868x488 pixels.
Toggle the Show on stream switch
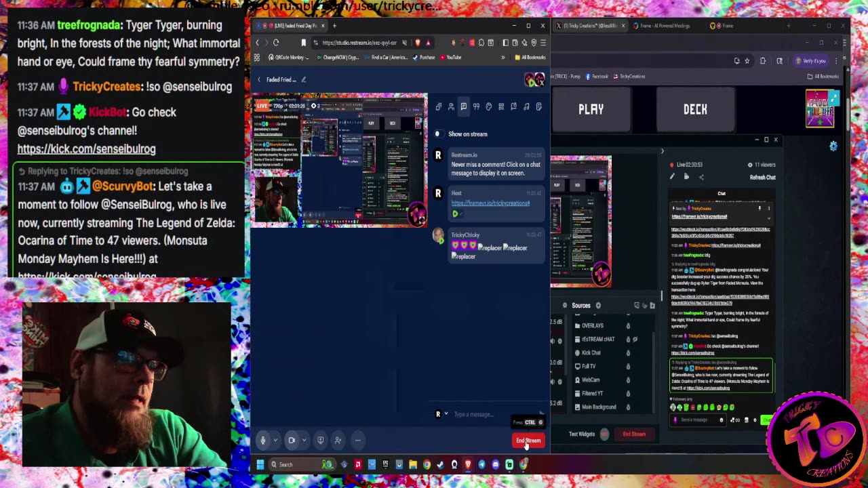(439, 134)
